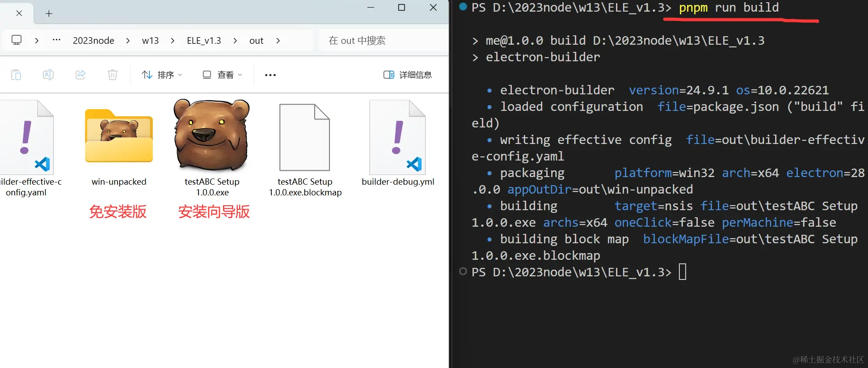Close the current Explorer tab
The image size is (868, 368).
(x=19, y=13)
